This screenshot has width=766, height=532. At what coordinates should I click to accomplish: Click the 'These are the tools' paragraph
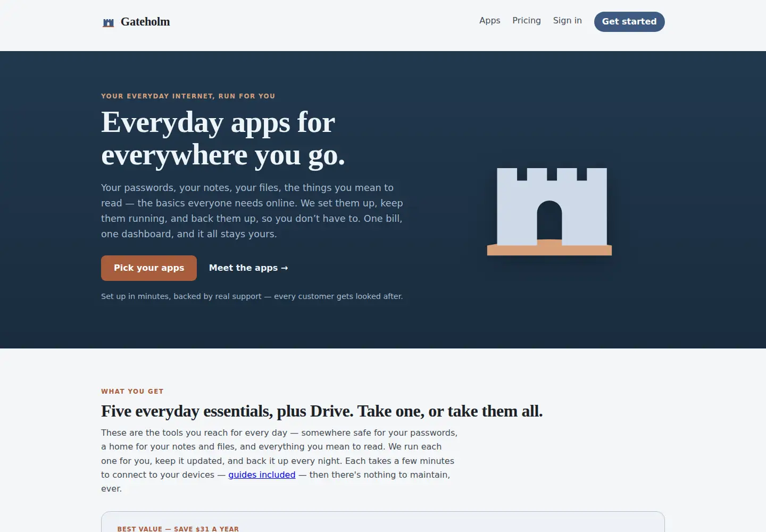pos(279,461)
